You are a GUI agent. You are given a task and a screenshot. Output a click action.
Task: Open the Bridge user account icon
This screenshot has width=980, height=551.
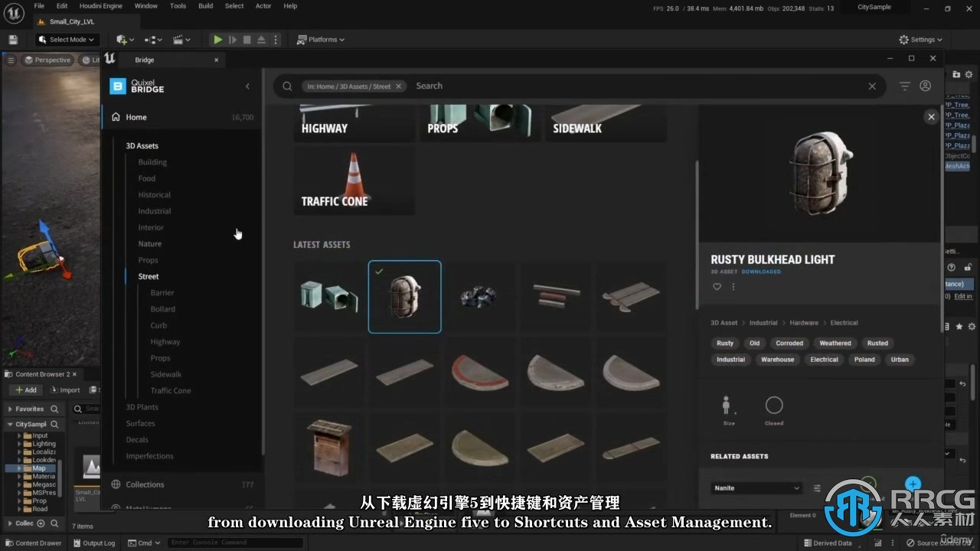pyautogui.click(x=926, y=86)
